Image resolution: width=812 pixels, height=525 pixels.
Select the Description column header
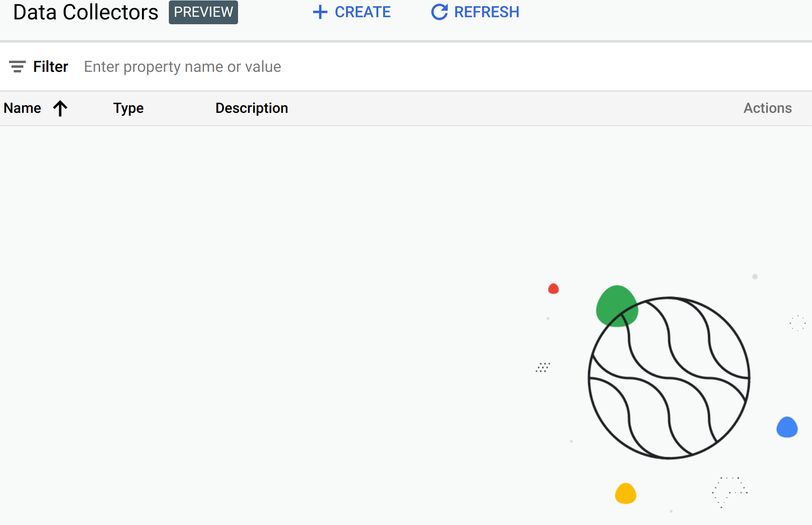click(x=252, y=108)
